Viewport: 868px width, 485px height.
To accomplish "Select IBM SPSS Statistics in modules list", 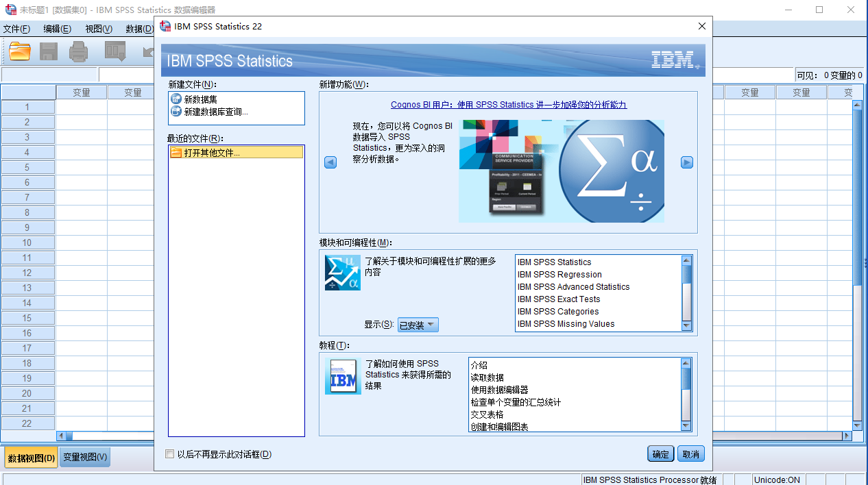I will click(554, 262).
